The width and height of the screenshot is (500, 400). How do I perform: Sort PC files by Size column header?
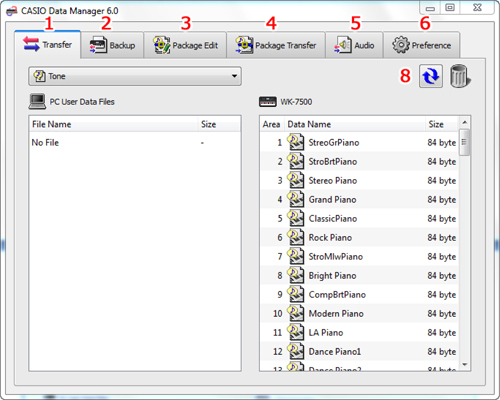219,124
